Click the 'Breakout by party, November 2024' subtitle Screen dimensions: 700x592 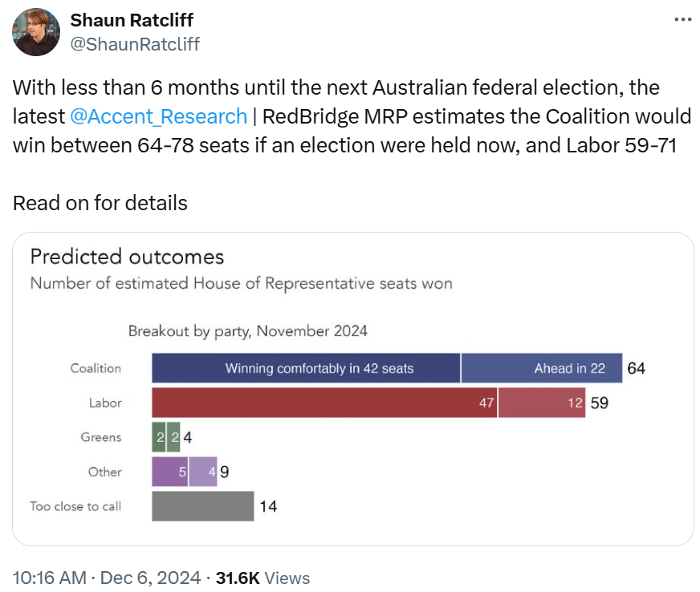coord(247,330)
